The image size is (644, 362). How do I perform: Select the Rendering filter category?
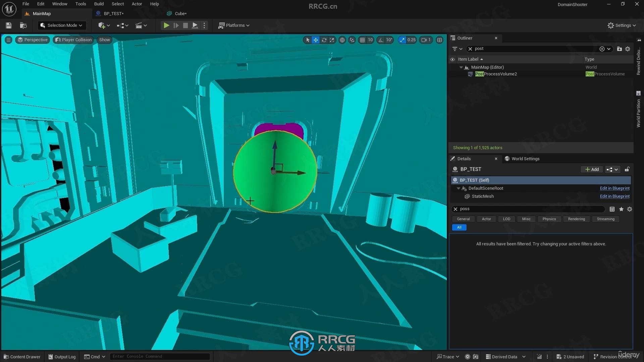pyautogui.click(x=576, y=219)
